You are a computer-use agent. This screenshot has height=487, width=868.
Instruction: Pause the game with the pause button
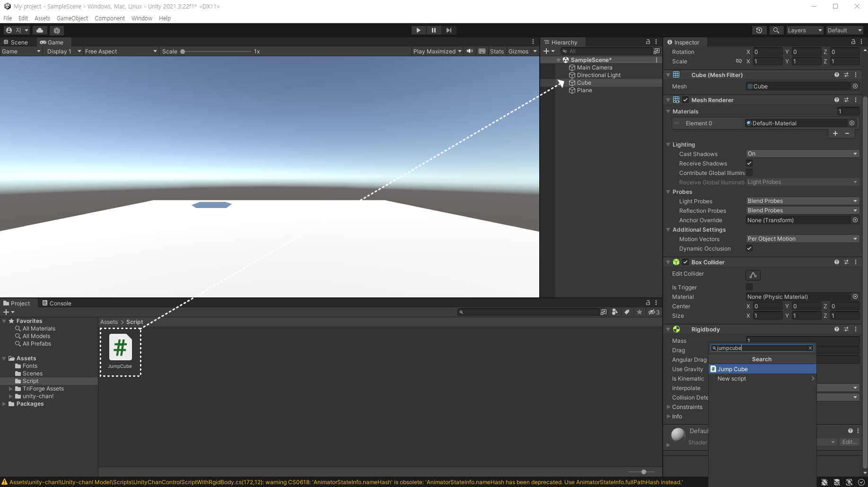(433, 30)
